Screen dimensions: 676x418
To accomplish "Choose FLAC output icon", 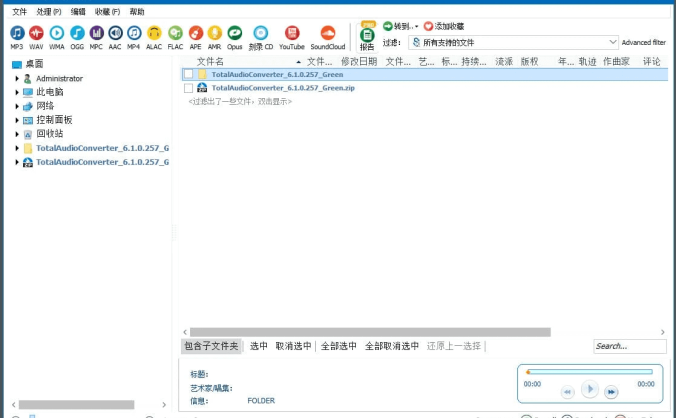I will 175,33.
